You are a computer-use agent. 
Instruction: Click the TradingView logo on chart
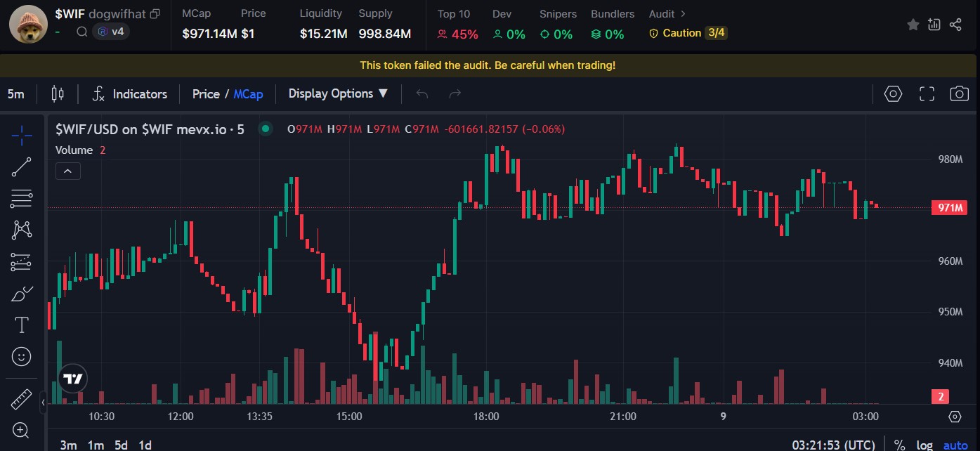[73, 379]
